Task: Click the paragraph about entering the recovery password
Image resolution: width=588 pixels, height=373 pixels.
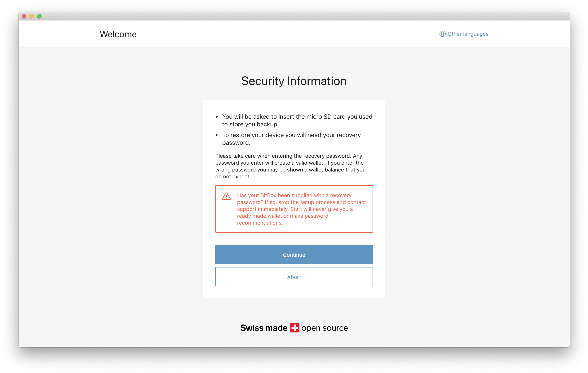Action: point(290,166)
